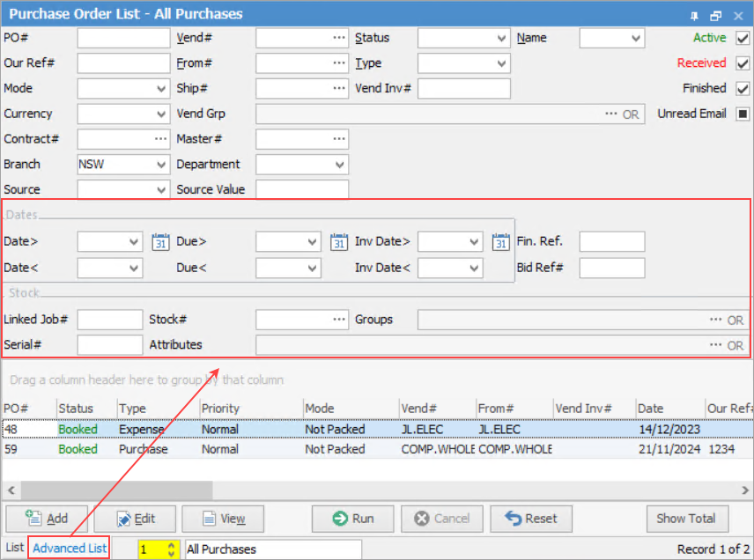Click the Ship# lookup ellipsis
The width and height of the screenshot is (754, 560).
pyautogui.click(x=339, y=88)
